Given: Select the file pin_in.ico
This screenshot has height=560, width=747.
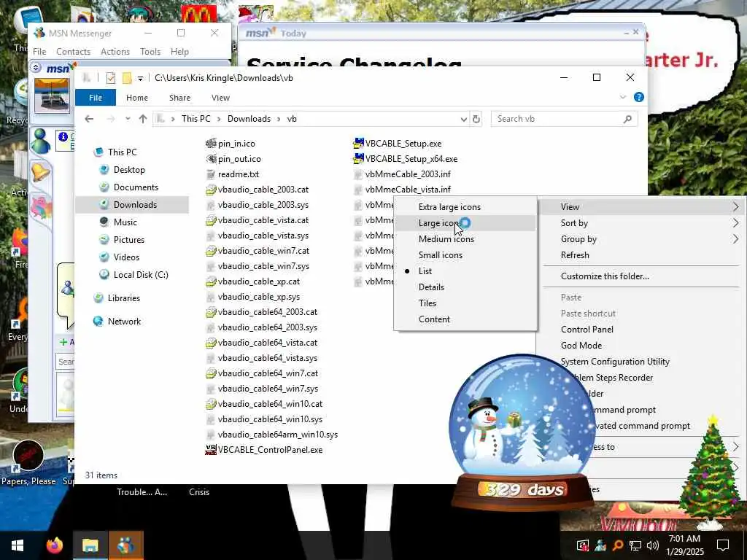Looking at the screenshot, I should [x=231, y=144].
